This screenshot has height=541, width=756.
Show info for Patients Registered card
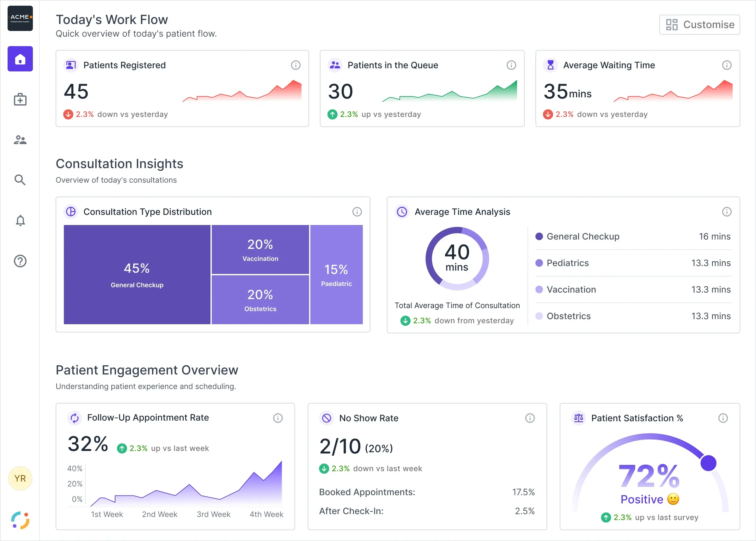[x=296, y=65]
